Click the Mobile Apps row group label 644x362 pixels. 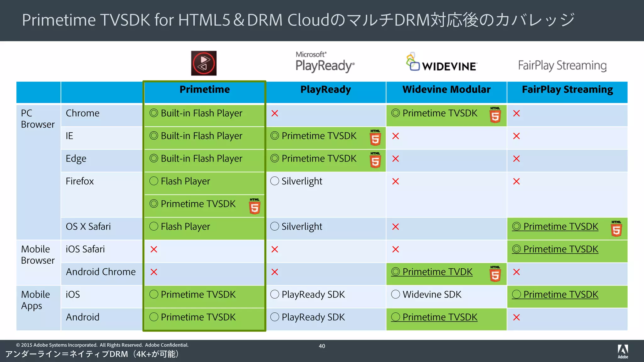tap(35, 300)
